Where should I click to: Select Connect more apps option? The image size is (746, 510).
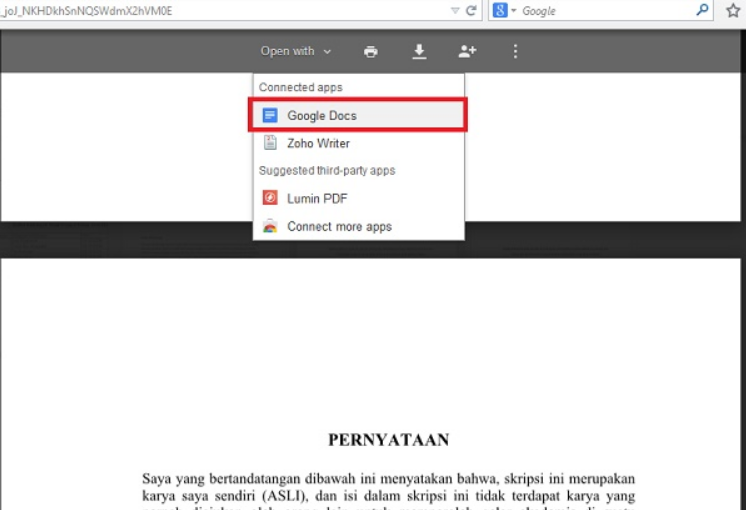358,226
